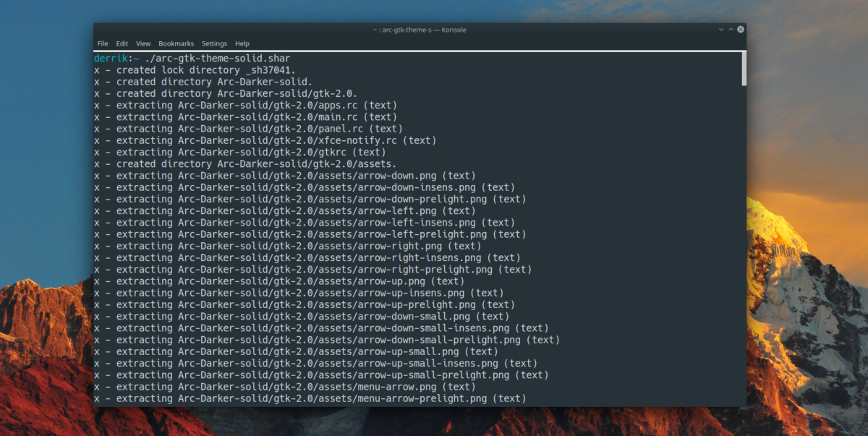
Task: Open the File menu
Action: click(102, 43)
